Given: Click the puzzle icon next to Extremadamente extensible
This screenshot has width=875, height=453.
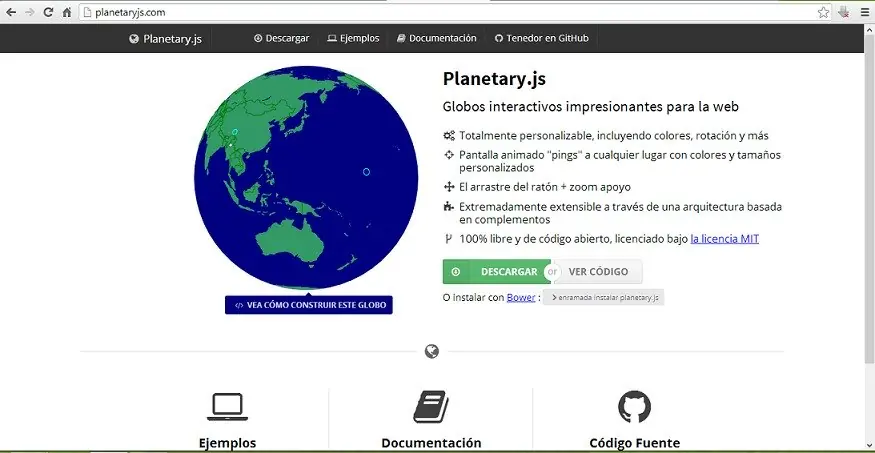Looking at the screenshot, I should click(x=448, y=207).
